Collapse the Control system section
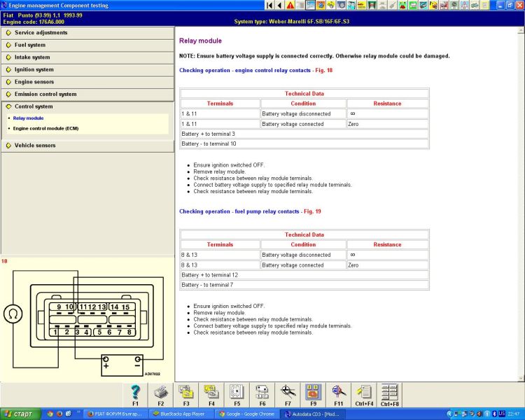Image resolution: width=525 pixels, height=420 pixels. [33, 106]
